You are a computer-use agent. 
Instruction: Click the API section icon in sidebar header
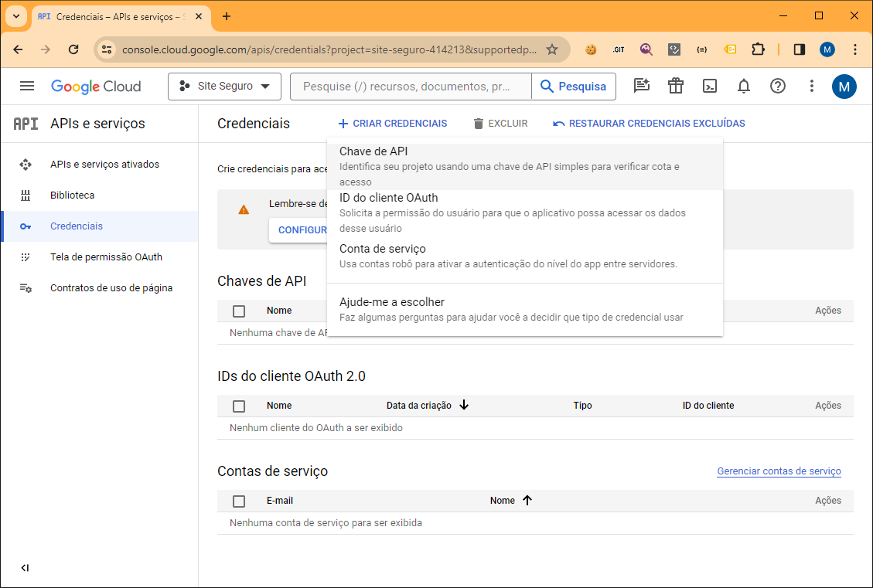[x=26, y=124]
